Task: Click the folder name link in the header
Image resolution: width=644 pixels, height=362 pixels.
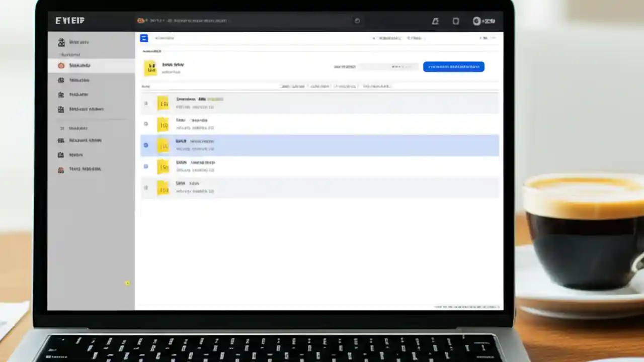Action: tap(173, 64)
